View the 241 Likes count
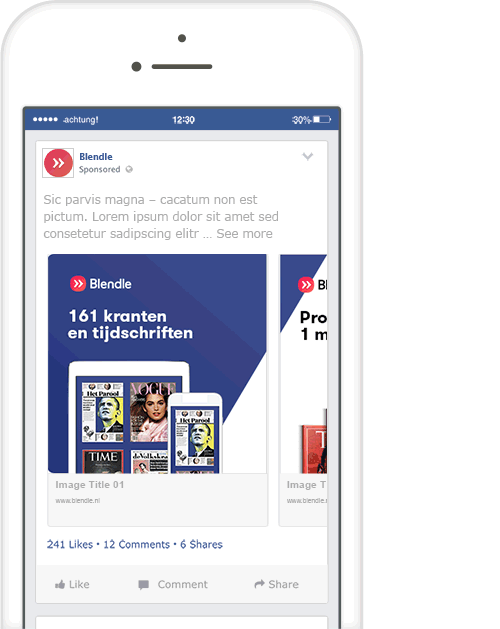Screen dimensions: 500x629 70,544
